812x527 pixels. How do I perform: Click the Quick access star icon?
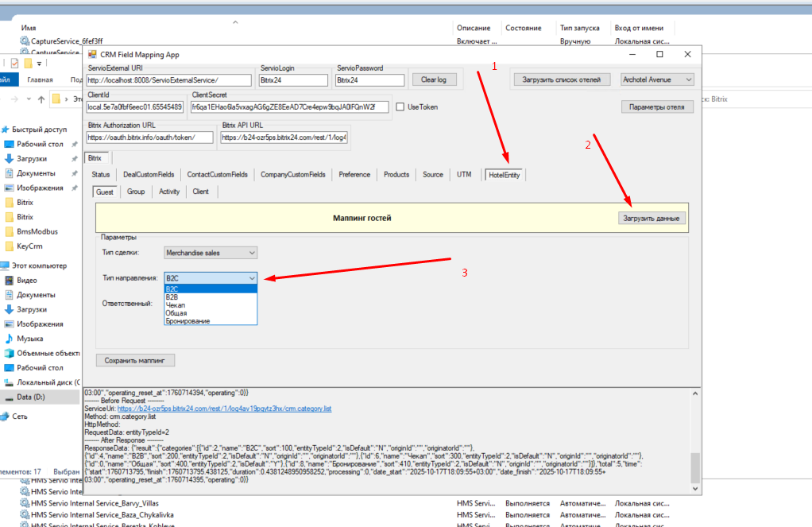click(6, 130)
